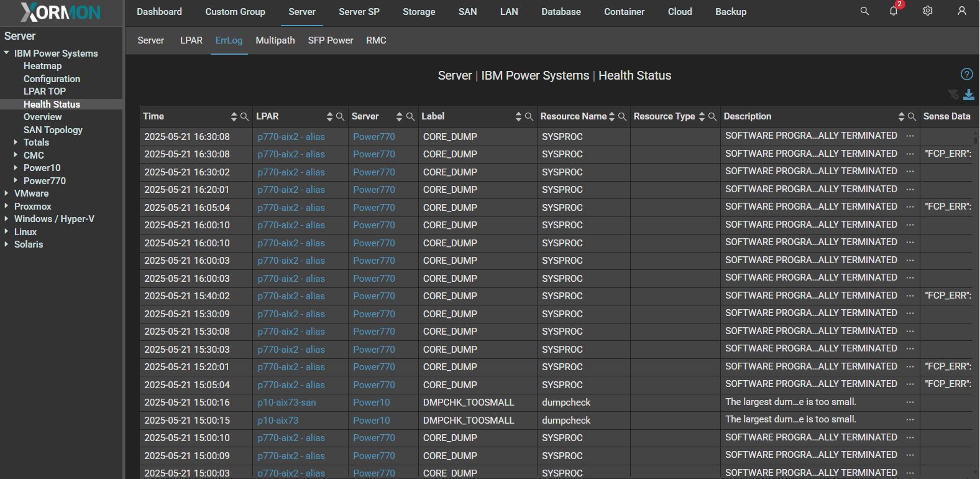Click the help question mark icon
This screenshot has width=980, height=479.
pos(967,74)
